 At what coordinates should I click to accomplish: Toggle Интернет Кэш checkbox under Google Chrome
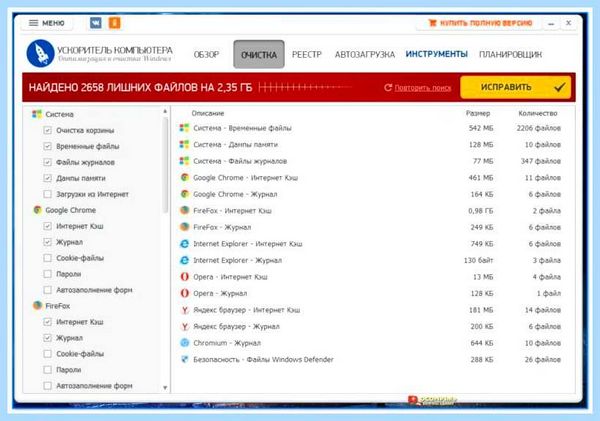tap(47, 226)
